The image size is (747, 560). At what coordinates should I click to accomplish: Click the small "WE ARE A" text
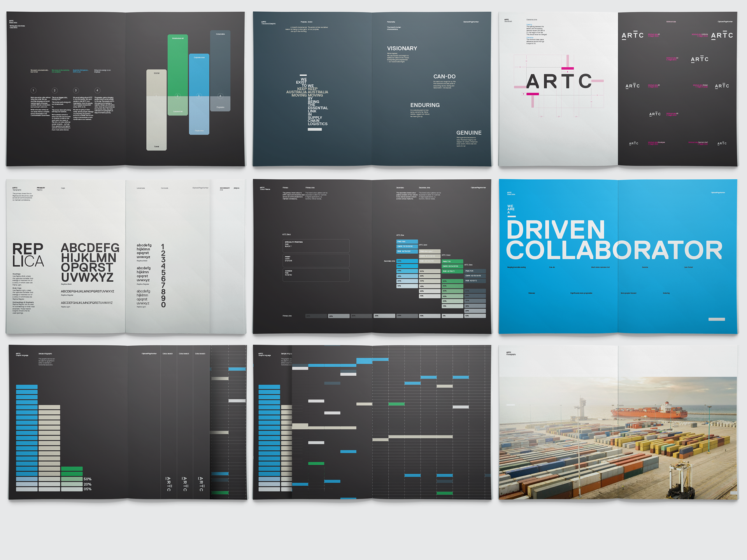510,209
